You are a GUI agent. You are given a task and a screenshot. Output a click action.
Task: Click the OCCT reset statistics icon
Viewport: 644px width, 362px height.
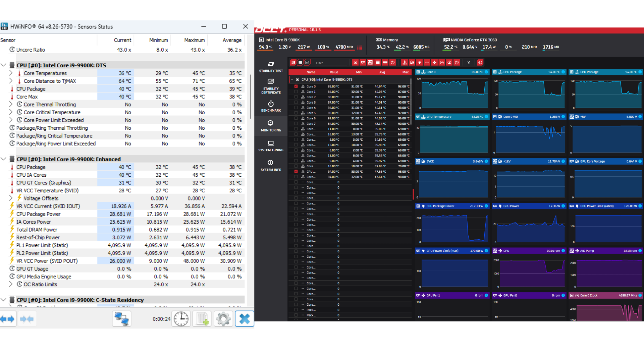(x=480, y=62)
